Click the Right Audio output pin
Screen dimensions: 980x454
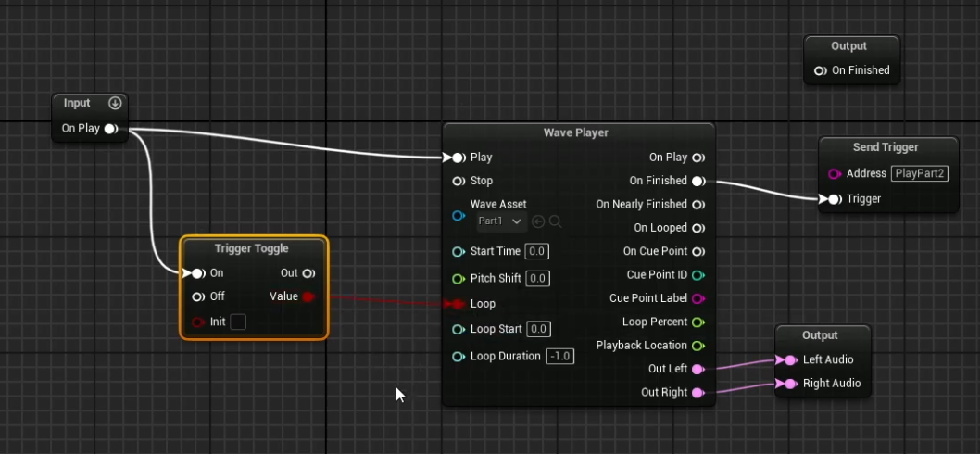791,384
